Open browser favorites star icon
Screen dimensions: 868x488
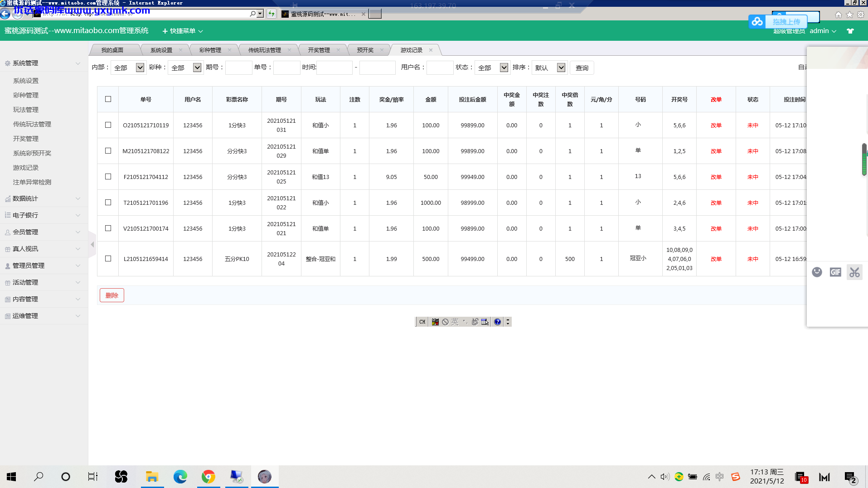pos(849,14)
